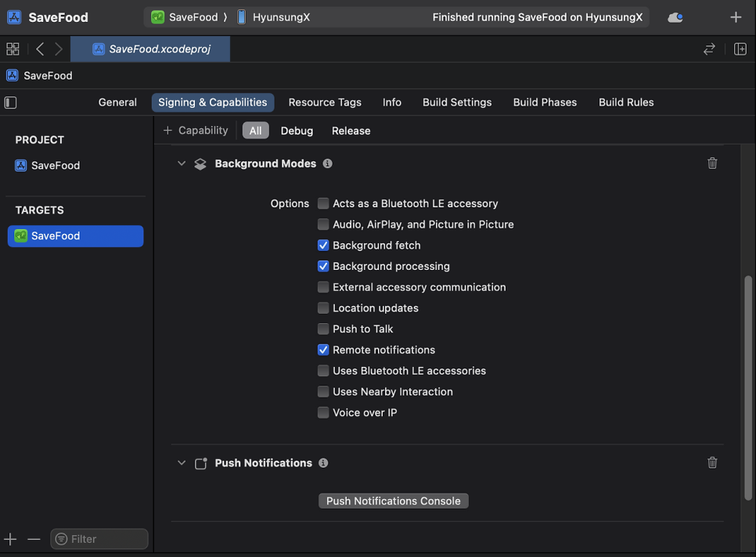The image size is (756, 557).
Task: Delete the Push Notifications capability
Action: [712, 463]
